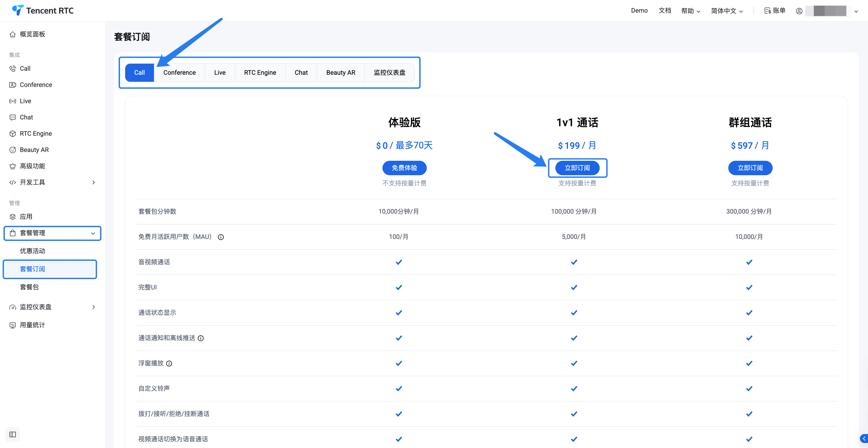Subscribe to the 群组通话 plan
The height and width of the screenshot is (448, 868).
click(x=750, y=168)
